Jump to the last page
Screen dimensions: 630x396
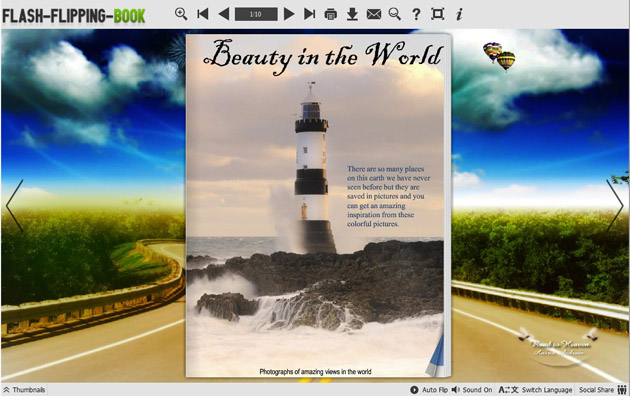(309, 14)
